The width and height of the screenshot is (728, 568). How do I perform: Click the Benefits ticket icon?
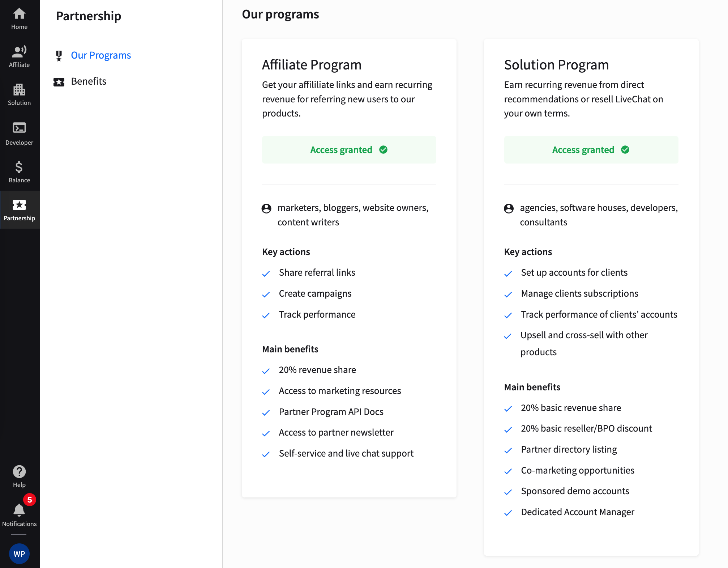(x=59, y=82)
